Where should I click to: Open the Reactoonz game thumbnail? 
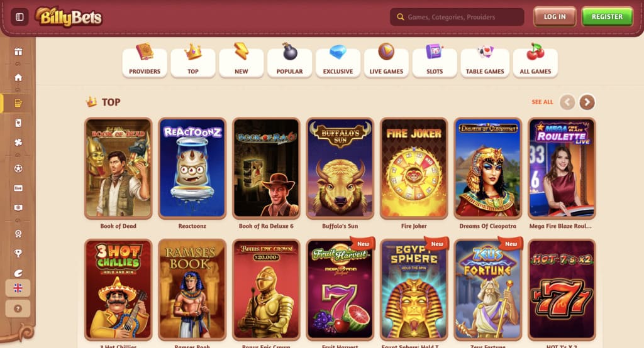[x=192, y=168]
